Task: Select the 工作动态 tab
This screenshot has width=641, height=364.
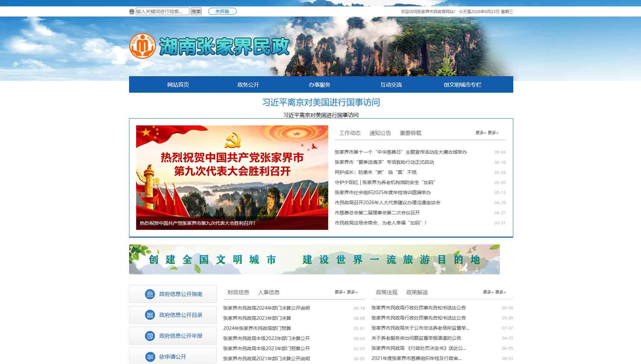Action: pyautogui.click(x=350, y=133)
